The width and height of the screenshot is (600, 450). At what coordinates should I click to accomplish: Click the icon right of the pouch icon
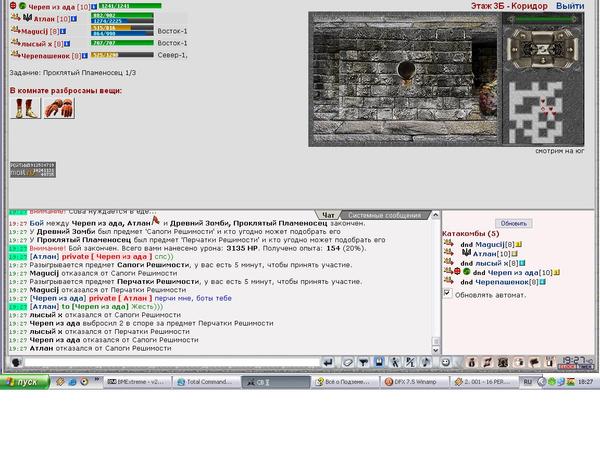point(487,362)
